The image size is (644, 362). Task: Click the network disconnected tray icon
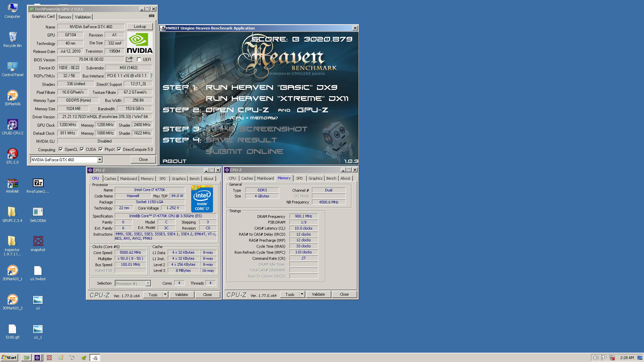point(612,358)
